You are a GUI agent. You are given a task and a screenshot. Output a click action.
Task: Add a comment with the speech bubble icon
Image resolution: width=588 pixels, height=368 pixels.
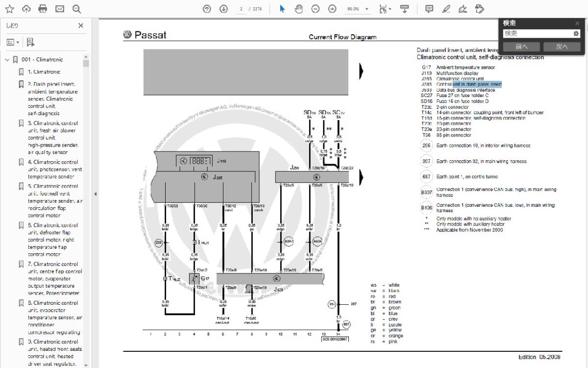point(429,9)
